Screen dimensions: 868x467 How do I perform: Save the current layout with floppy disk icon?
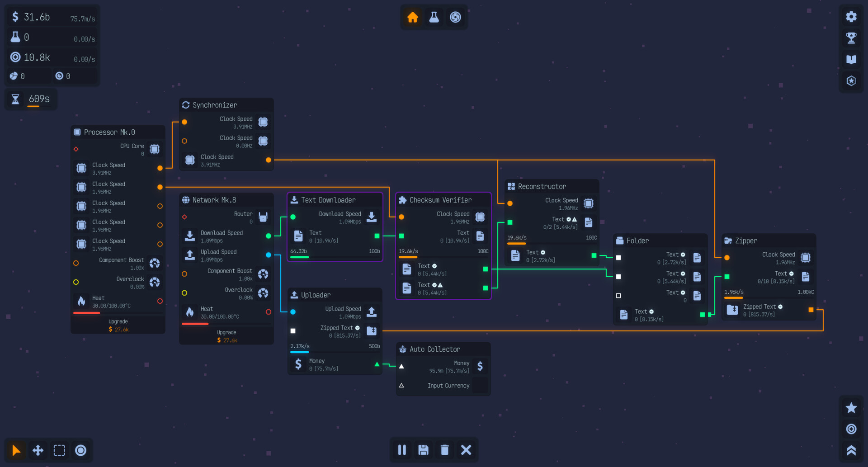pos(423,450)
